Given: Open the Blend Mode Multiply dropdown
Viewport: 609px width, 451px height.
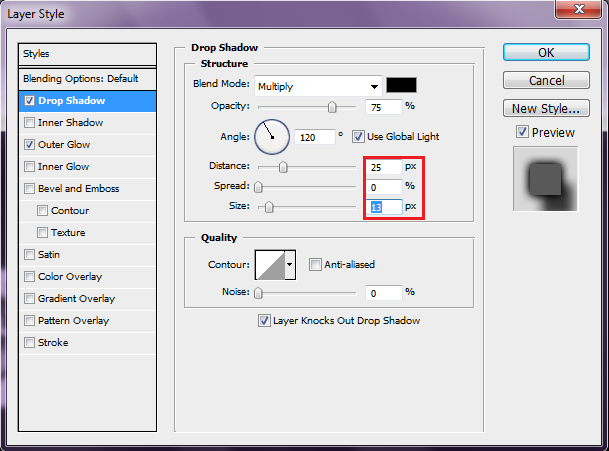Looking at the screenshot, I should coord(318,86).
